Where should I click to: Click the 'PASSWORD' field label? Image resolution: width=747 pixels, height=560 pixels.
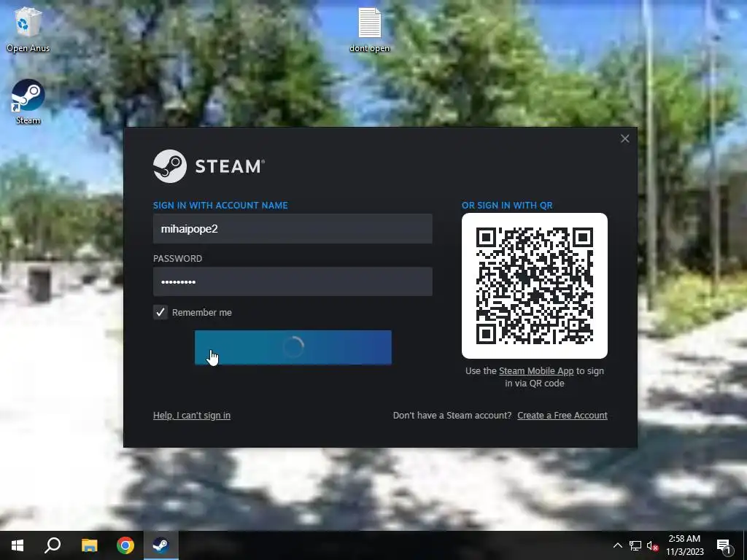pyautogui.click(x=178, y=259)
